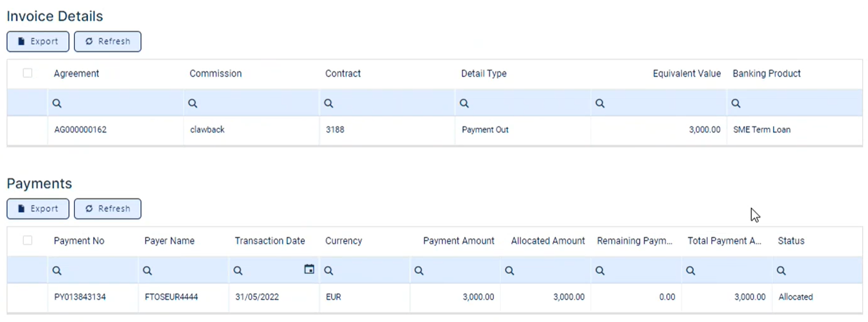
Task: Click the search icon under Commission column
Action: click(193, 104)
